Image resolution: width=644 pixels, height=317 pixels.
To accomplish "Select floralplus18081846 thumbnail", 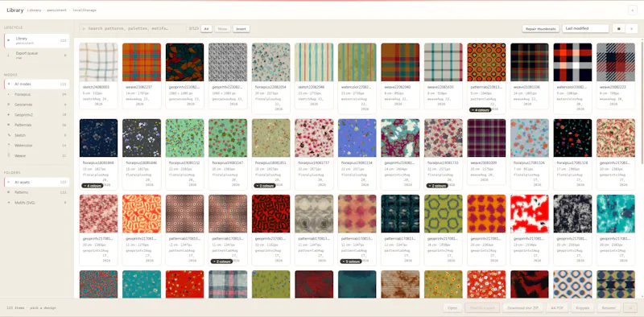I will click(x=142, y=138).
